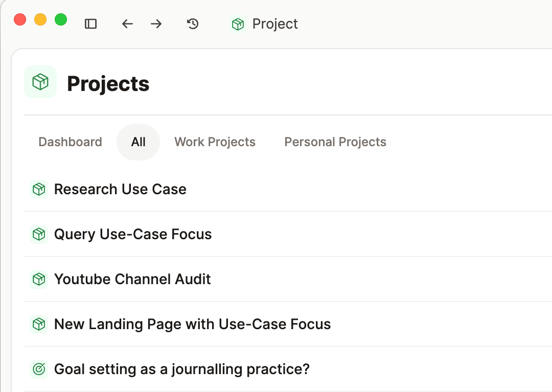Select the All projects view
This screenshot has width=552, height=392.
[138, 142]
